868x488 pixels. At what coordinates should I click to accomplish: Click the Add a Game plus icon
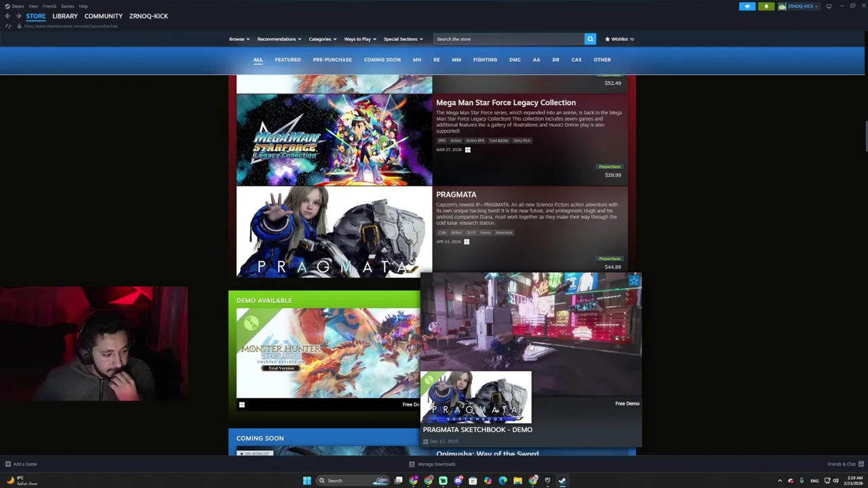pos(8,464)
